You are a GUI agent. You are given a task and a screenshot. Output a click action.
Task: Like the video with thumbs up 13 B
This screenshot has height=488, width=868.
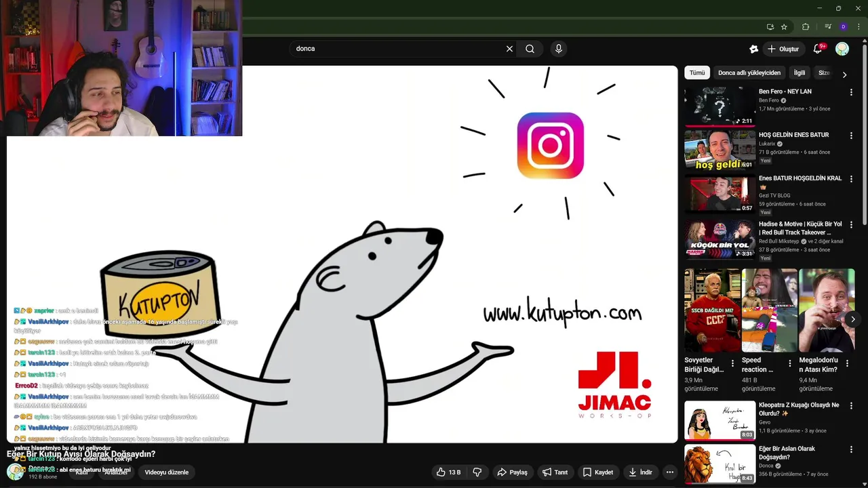click(448, 472)
